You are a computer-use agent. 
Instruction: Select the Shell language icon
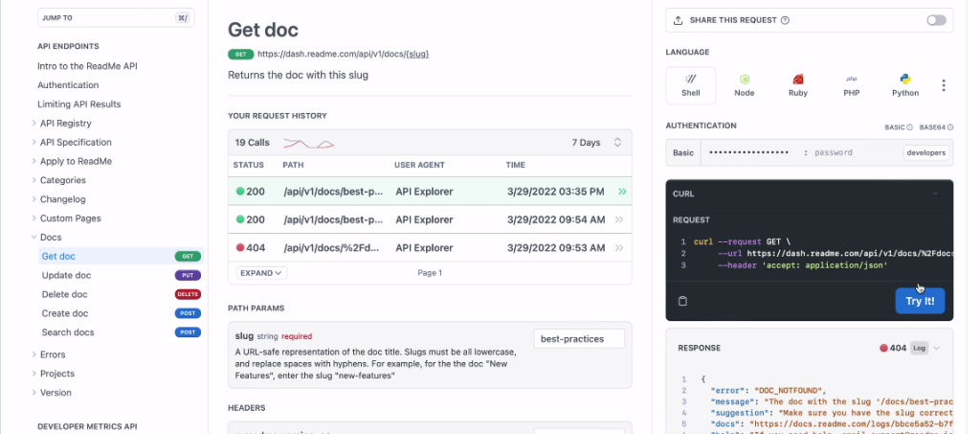691,80
